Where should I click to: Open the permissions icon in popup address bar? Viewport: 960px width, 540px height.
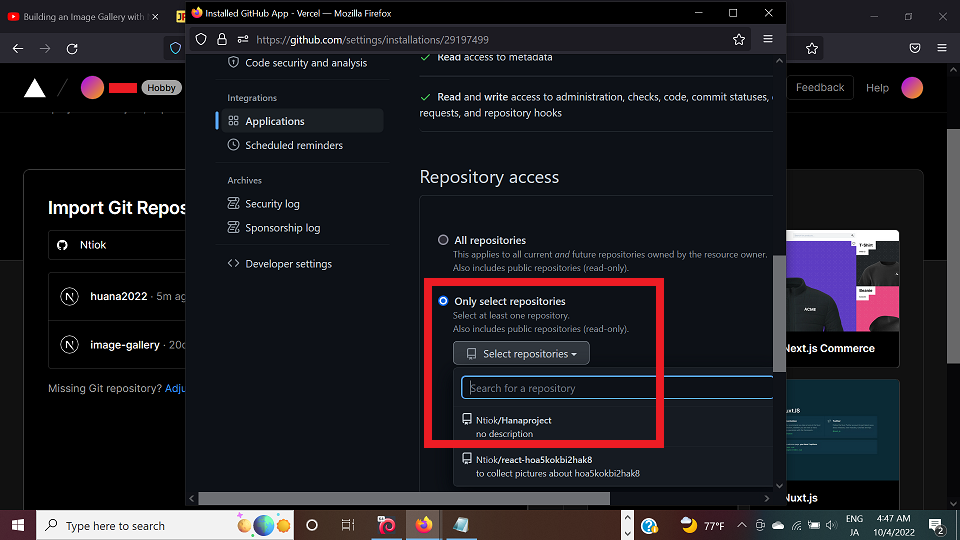pyautogui.click(x=243, y=39)
